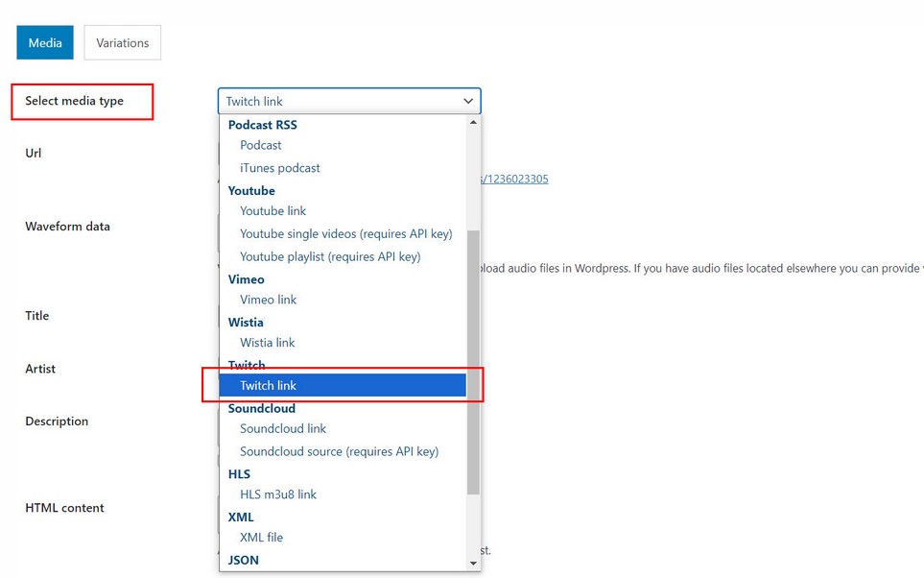This screenshot has width=924, height=578.
Task: Click the dropdown list scrollbar thumb
Action: click(473, 362)
